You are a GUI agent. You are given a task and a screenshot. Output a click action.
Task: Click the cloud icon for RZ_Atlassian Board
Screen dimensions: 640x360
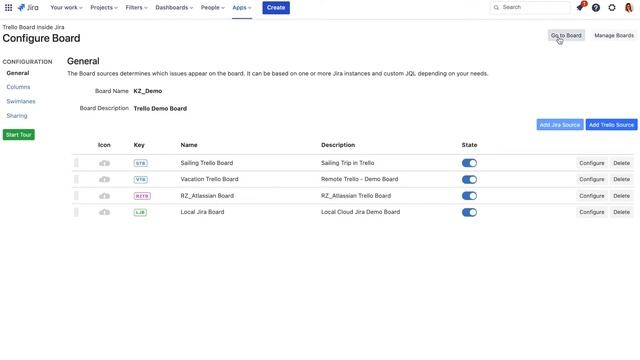point(104,196)
